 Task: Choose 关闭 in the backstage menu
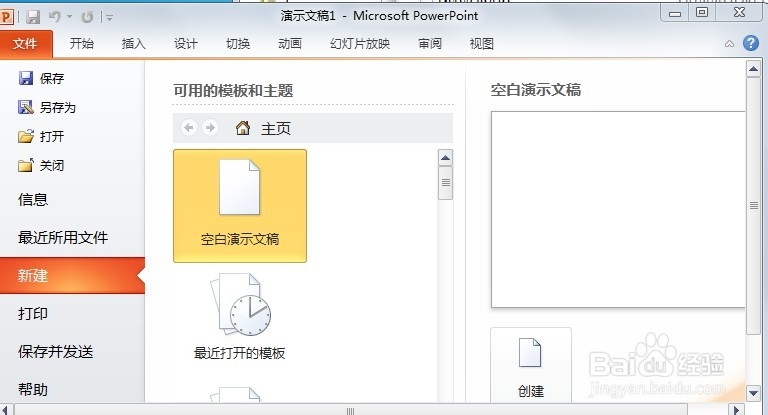[41, 166]
